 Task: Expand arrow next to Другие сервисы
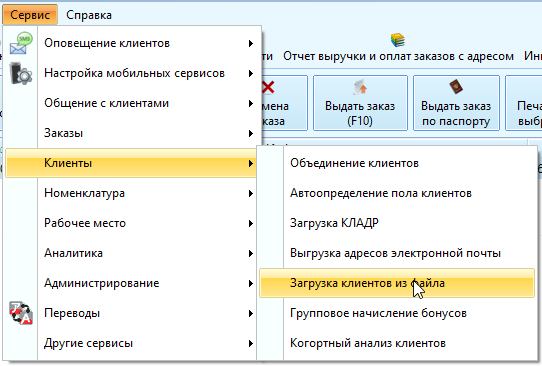(x=251, y=344)
